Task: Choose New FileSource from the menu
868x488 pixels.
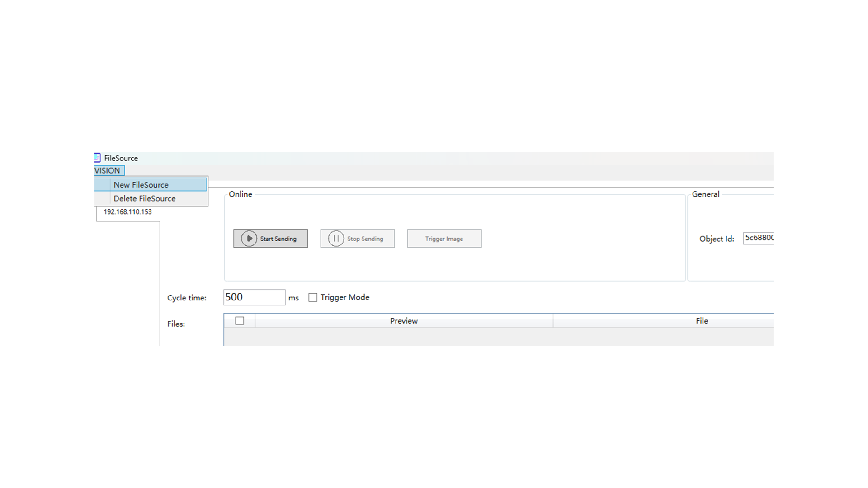Action: coord(141,184)
